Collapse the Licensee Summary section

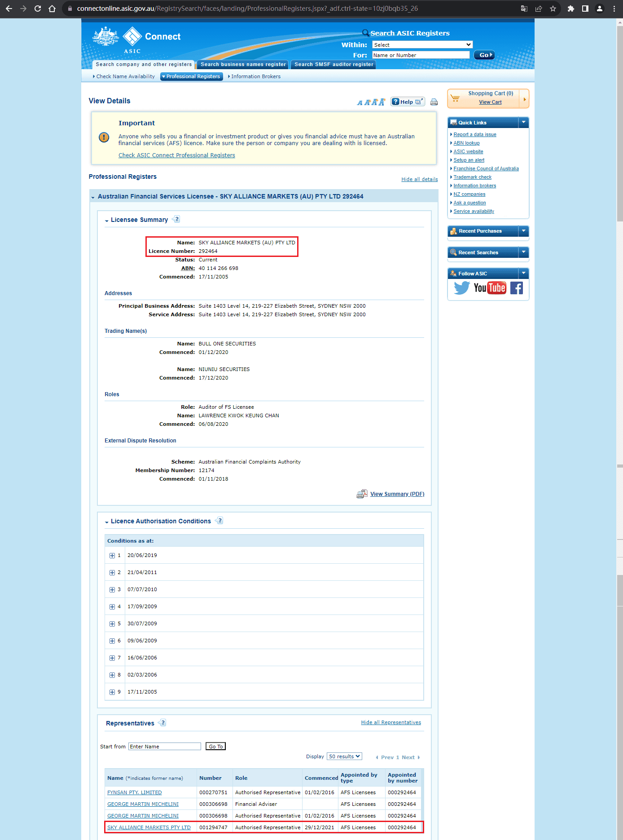click(x=107, y=220)
